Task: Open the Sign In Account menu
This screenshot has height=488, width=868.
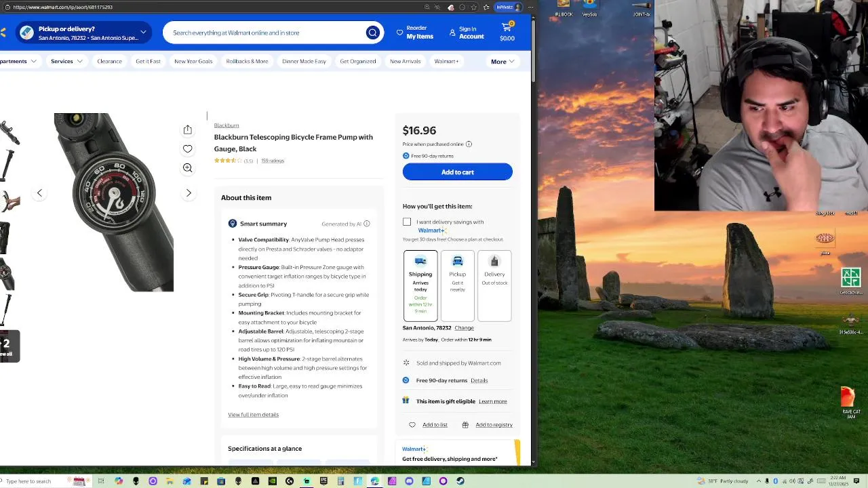Action: tap(467, 33)
